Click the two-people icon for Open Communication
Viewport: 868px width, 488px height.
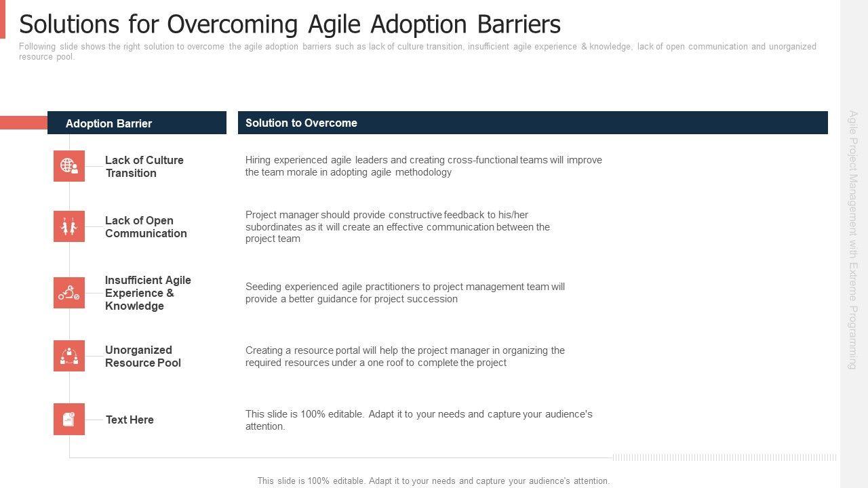(x=69, y=226)
